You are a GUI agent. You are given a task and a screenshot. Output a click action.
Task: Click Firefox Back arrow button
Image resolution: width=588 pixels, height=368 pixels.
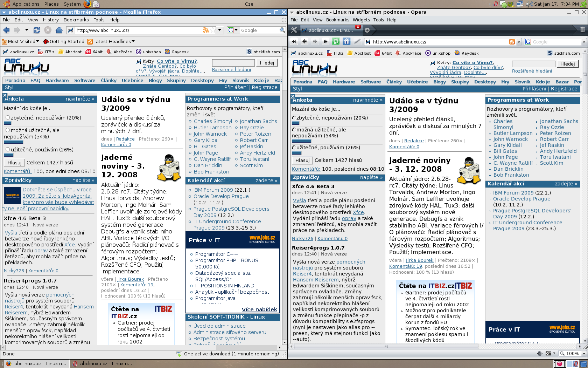click(x=6, y=30)
